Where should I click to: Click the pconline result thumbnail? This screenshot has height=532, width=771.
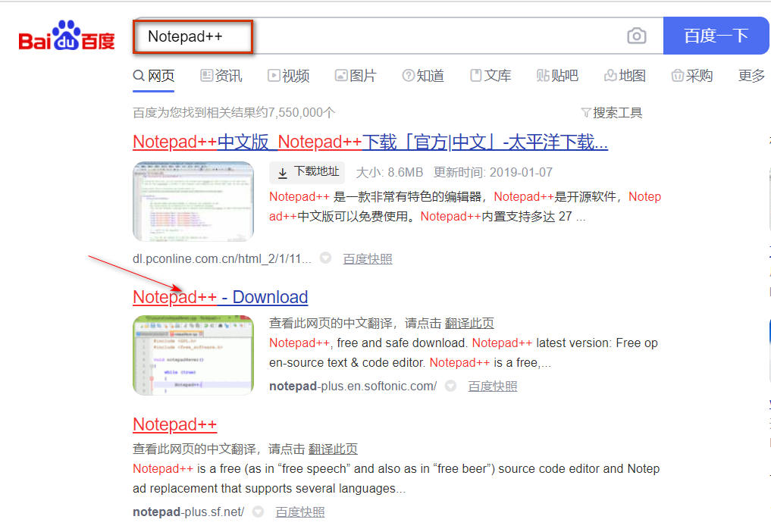pyautogui.click(x=193, y=202)
